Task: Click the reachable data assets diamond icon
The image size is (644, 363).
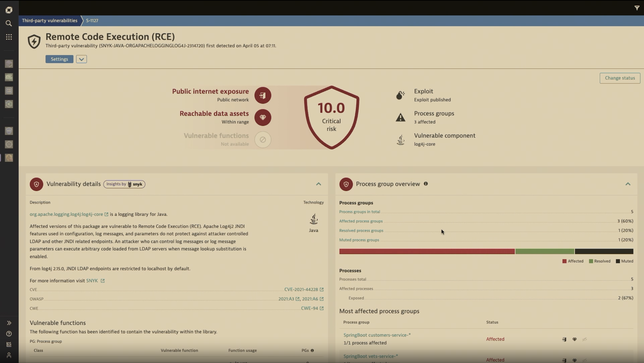Action: click(x=263, y=117)
